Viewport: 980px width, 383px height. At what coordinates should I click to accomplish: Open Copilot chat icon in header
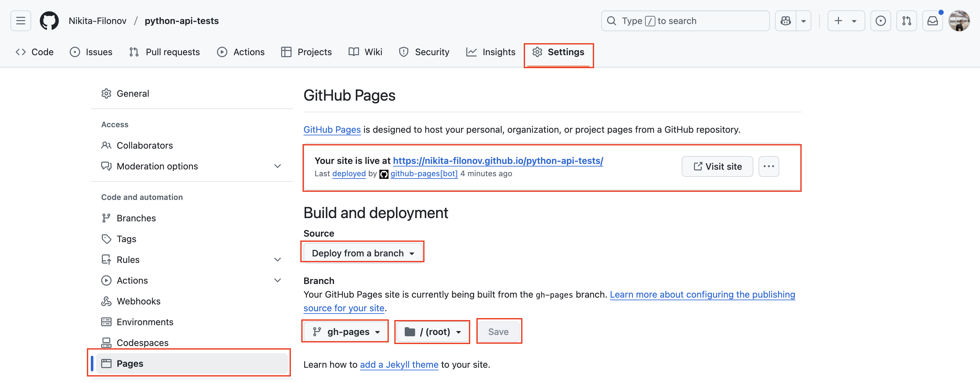786,20
